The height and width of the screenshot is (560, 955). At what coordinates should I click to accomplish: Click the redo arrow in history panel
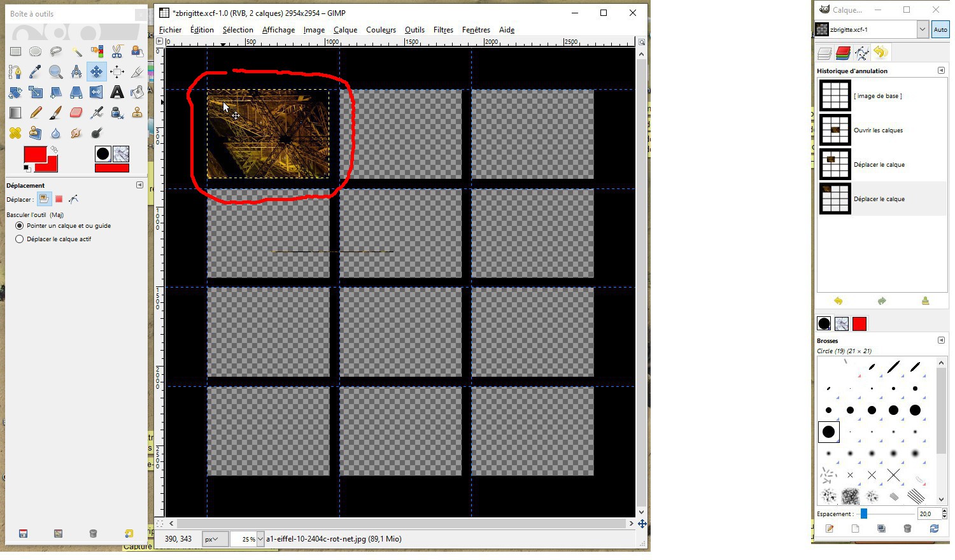[x=882, y=301]
